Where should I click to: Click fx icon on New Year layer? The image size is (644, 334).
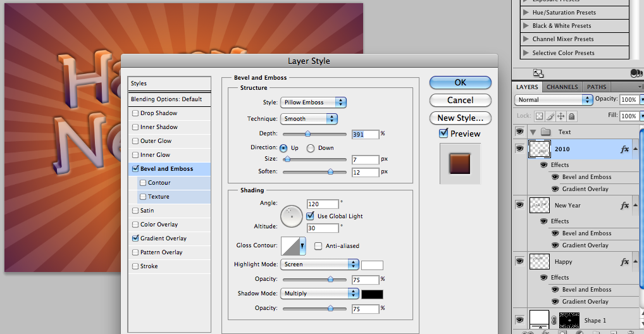coord(624,206)
